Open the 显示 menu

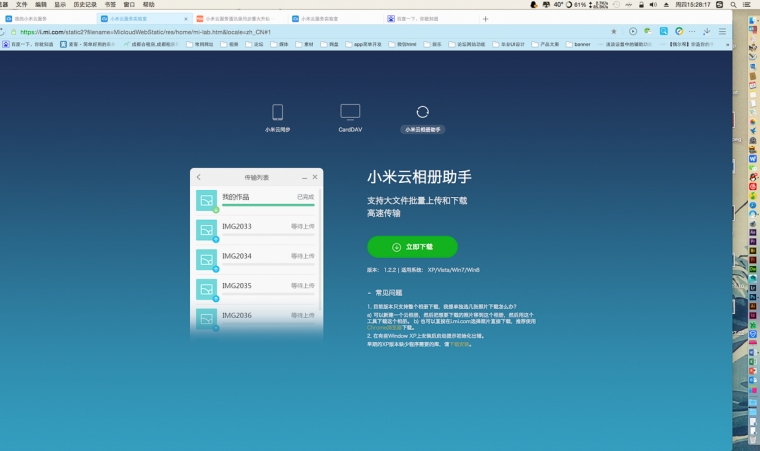coord(60,4)
